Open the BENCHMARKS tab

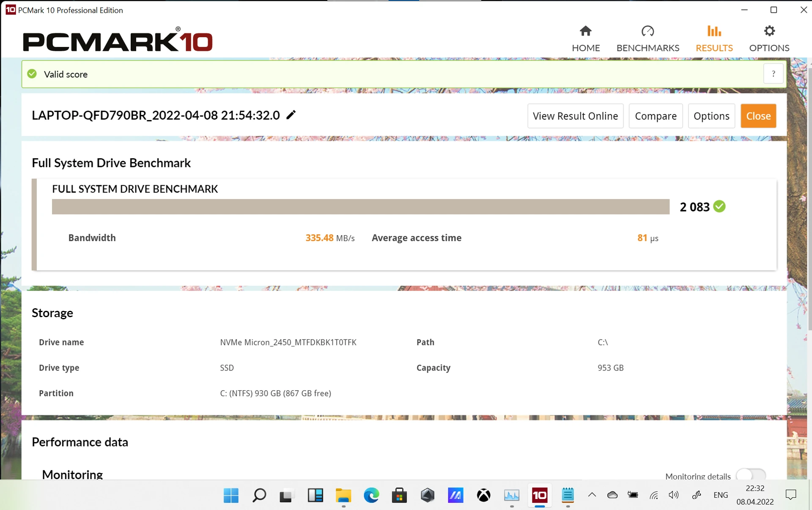click(647, 39)
